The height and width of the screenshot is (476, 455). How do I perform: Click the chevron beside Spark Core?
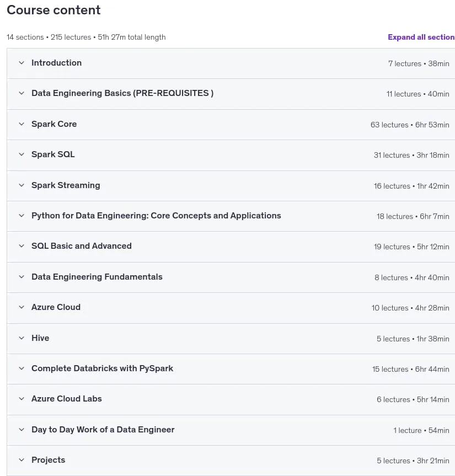(22, 124)
